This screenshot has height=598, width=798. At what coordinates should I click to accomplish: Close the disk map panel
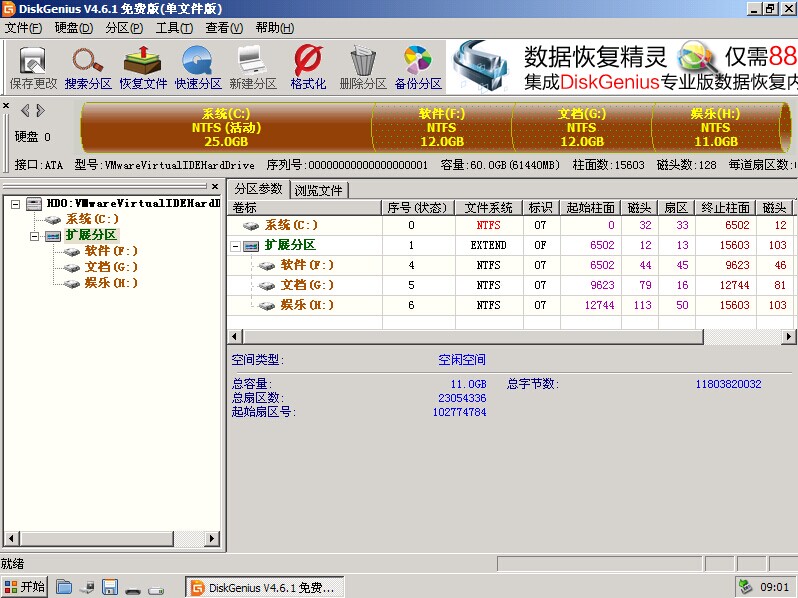pos(6,106)
